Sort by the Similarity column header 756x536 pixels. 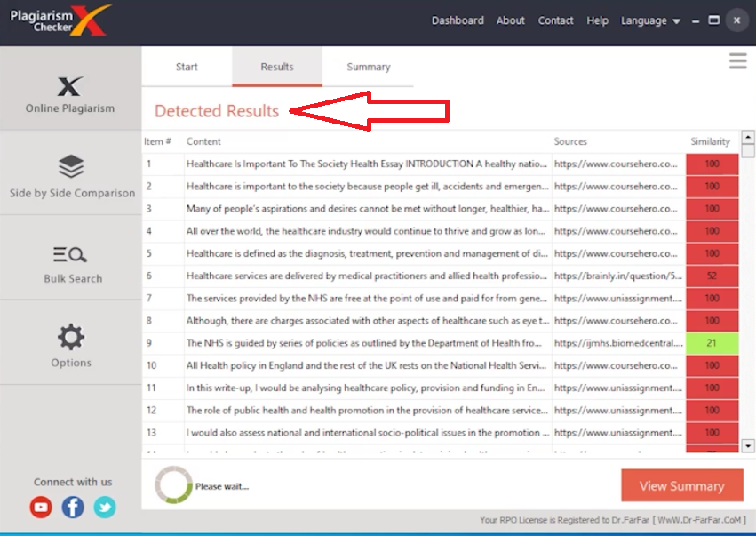[x=710, y=141]
